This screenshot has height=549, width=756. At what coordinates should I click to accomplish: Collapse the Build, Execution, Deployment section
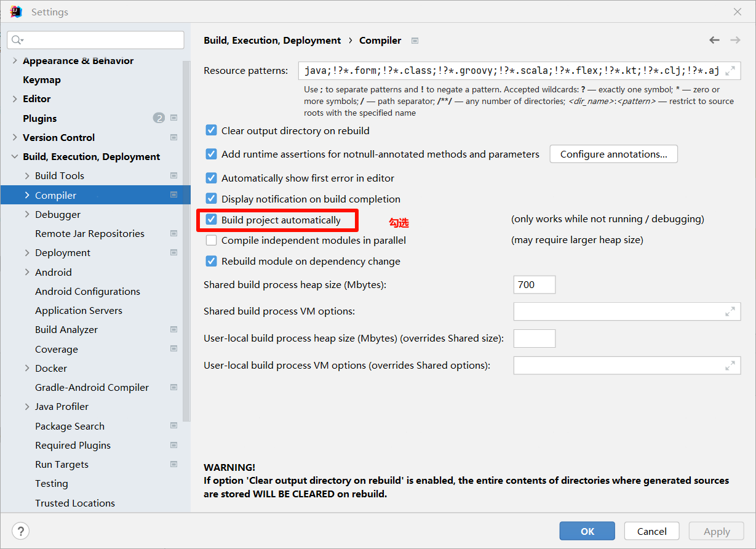[15, 156]
